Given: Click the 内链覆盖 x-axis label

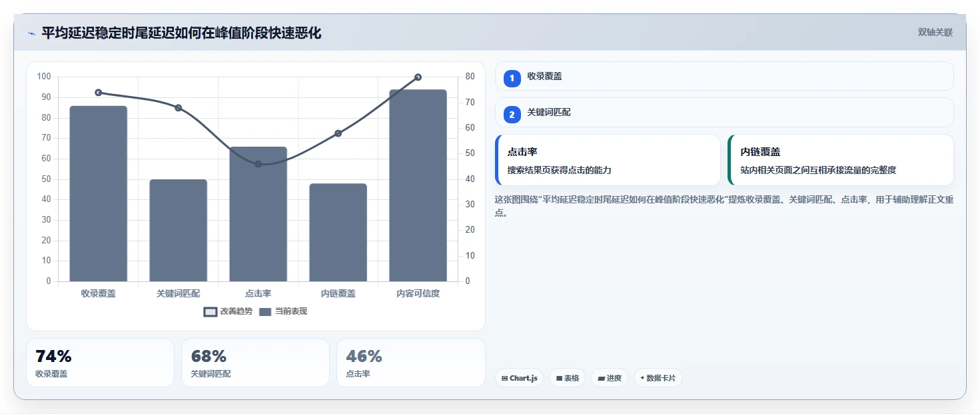Looking at the screenshot, I should 338,293.
